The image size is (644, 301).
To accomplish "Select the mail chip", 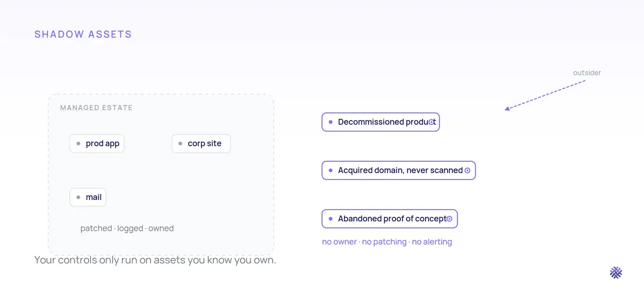I will [x=88, y=197].
